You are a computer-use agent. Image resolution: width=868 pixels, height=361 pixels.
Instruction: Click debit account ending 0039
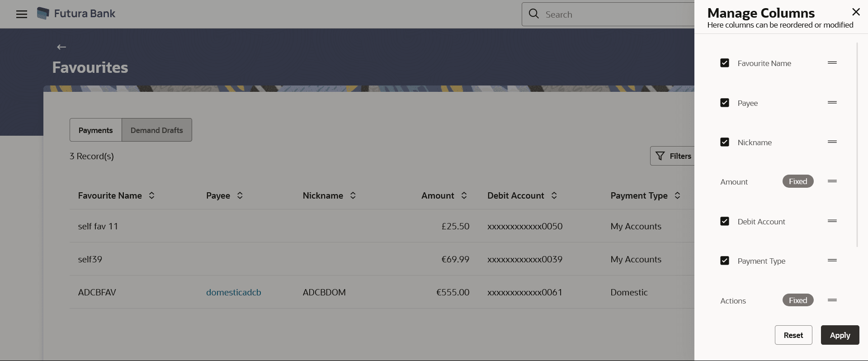tap(525, 259)
